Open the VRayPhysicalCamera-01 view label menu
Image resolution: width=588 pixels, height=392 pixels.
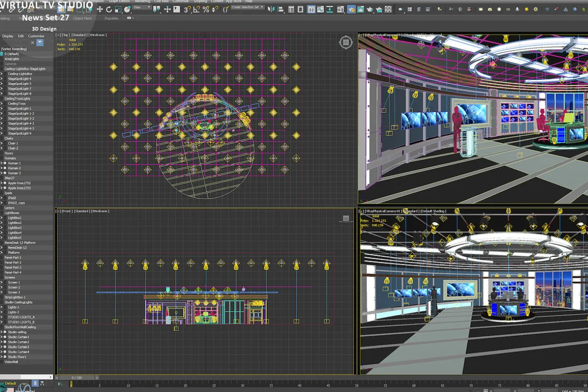coord(383,211)
